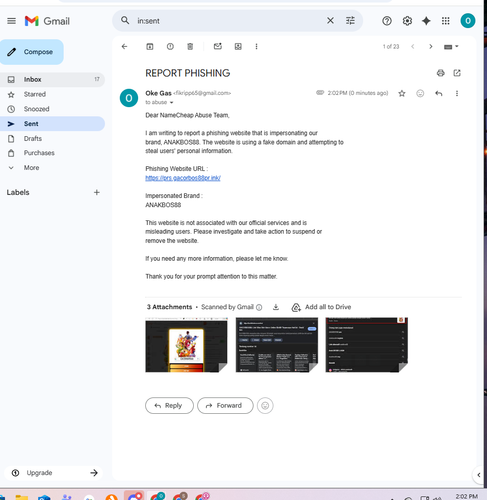Open the Drafts folder
487x500 pixels.
click(52, 138)
